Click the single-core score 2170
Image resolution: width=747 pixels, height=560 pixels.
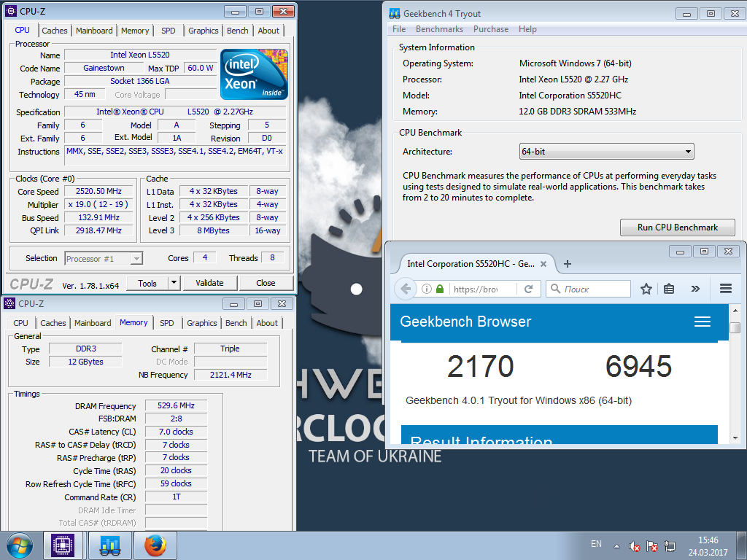tap(480, 366)
